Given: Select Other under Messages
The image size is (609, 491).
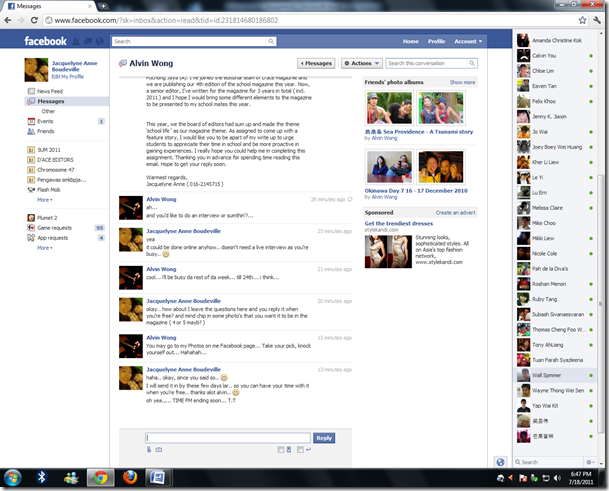Looking at the screenshot, I should [x=48, y=111].
